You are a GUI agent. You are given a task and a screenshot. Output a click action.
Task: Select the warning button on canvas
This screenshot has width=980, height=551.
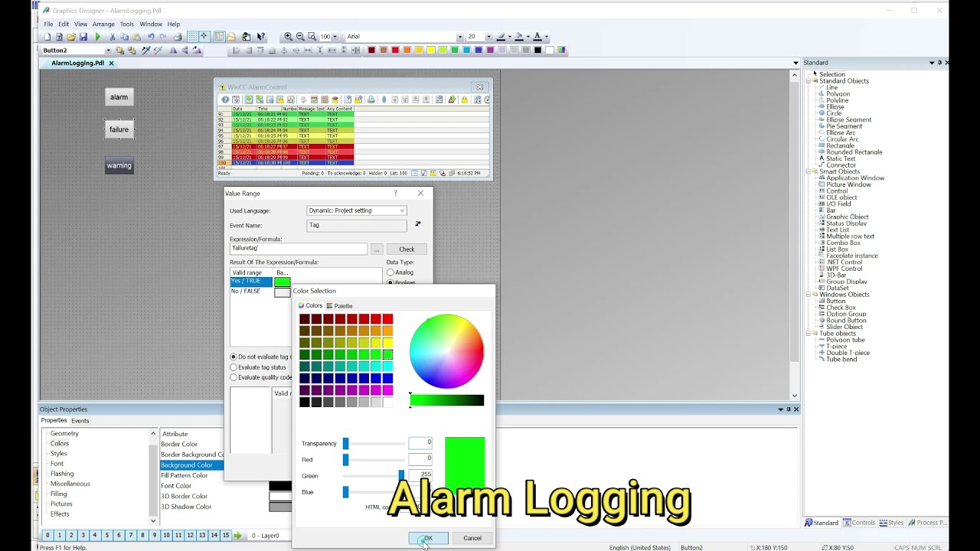119,165
